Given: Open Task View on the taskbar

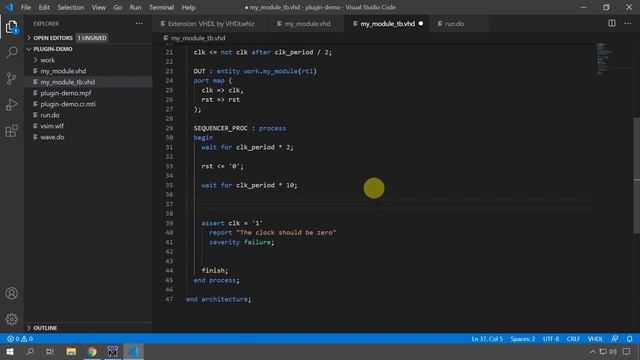Looking at the screenshot, I should (50, 351).
